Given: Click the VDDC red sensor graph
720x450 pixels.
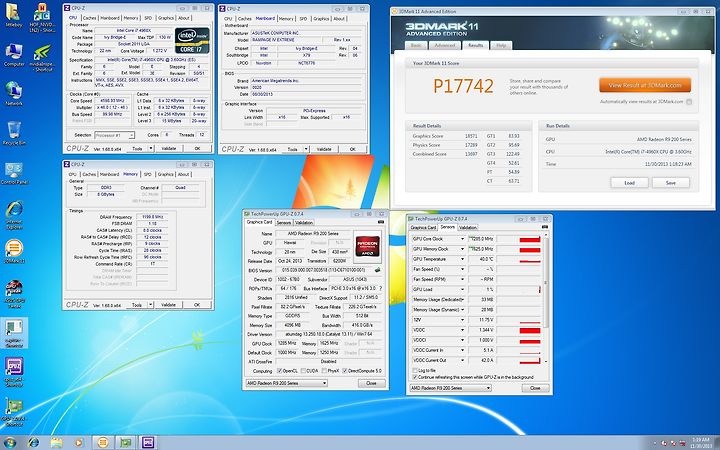Looking at the screenshot, I should tap(529, 331).
